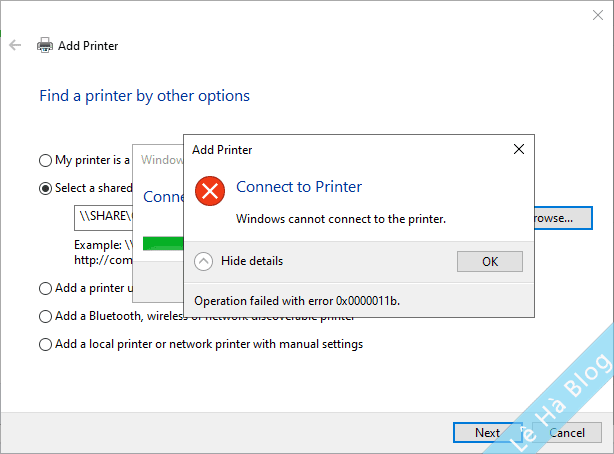Click the 'Connect to Printer' dialog heading
Viewport: 614px width, 454px height.
pos(299,187)
